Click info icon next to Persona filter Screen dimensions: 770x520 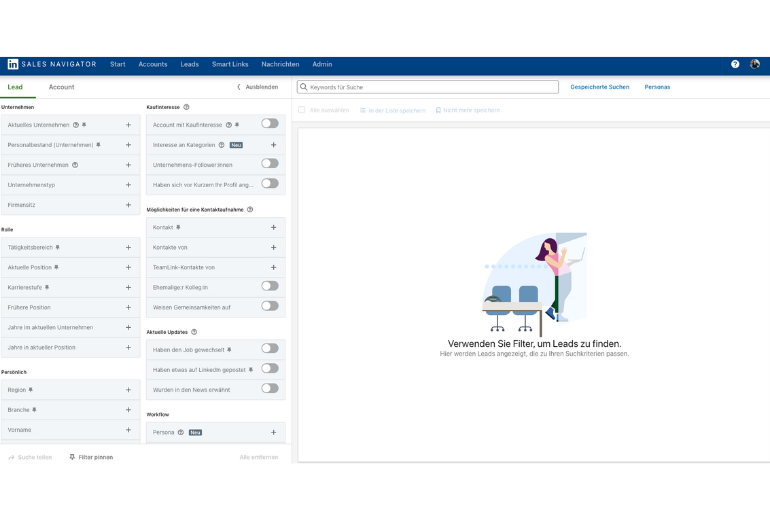[181, 433]
